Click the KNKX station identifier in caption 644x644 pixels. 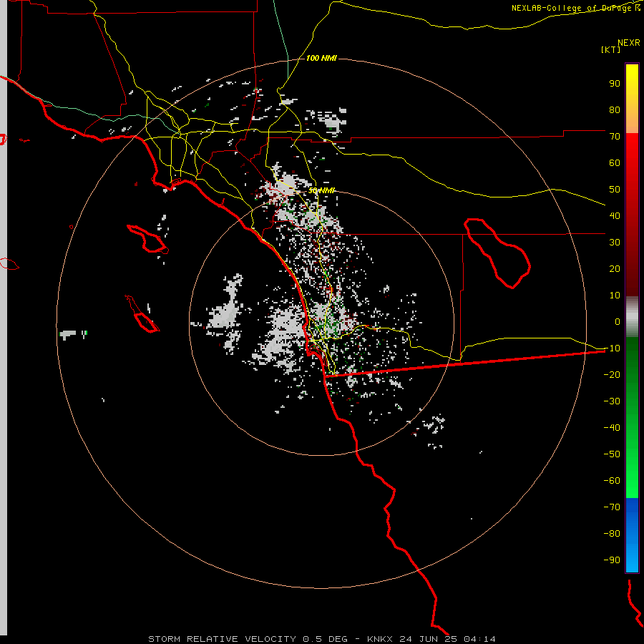(379, 639)
